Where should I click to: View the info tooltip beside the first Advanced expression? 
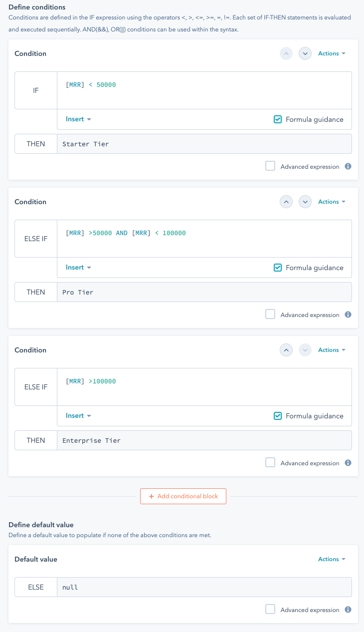[x=348, y=166]
